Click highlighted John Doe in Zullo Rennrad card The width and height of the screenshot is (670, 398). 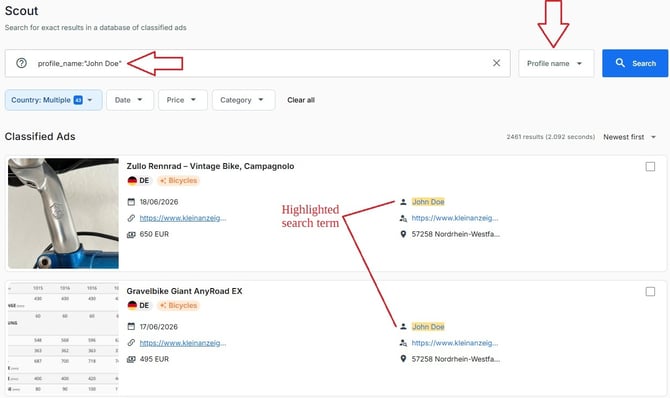[428, 202]
